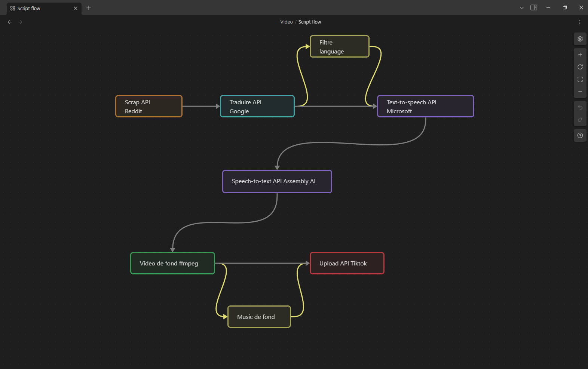The width and height of the screenshot is (588, 369).
Task: Click Script flow breadcrumb title
Action: click(x=310, y=22)
